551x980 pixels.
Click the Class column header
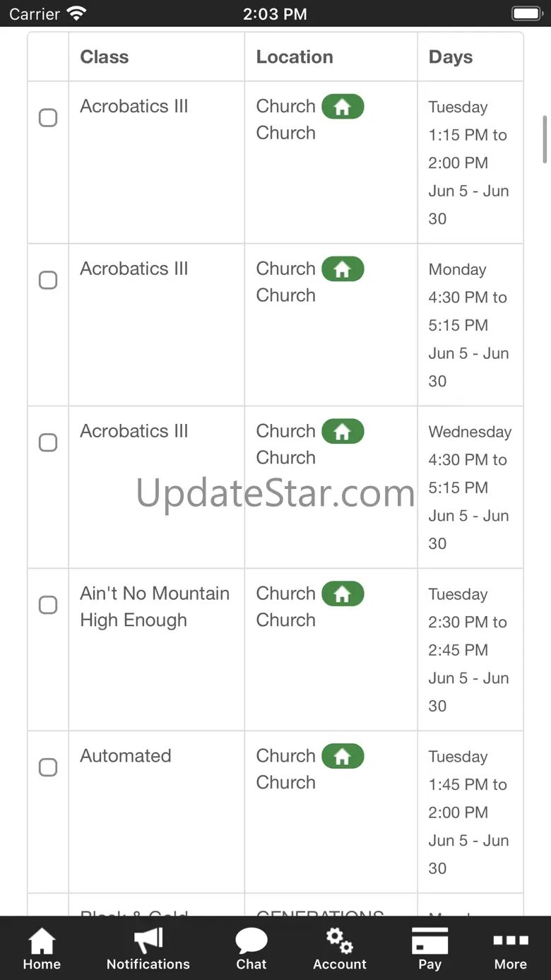pyautogui.click(x=105, y=57)
